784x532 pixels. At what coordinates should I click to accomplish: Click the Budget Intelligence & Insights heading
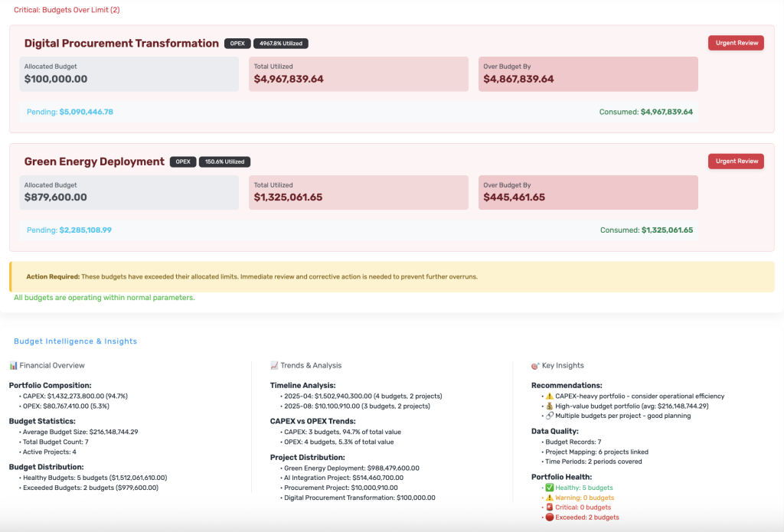75,341
